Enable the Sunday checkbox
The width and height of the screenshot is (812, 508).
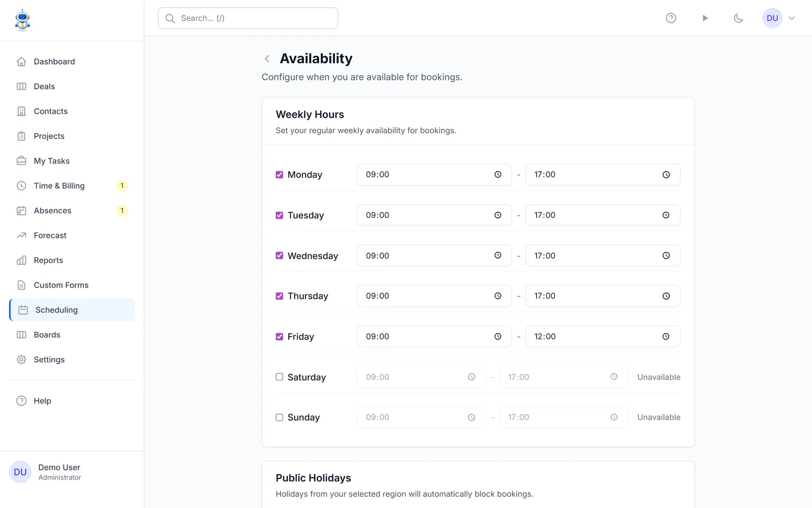coord(279,418)
